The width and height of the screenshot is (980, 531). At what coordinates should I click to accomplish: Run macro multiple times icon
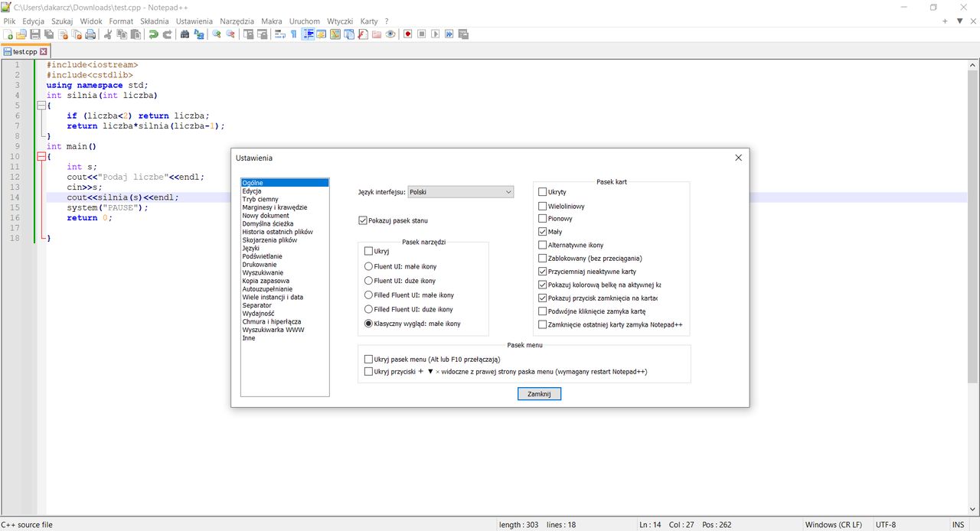[449, 34]
